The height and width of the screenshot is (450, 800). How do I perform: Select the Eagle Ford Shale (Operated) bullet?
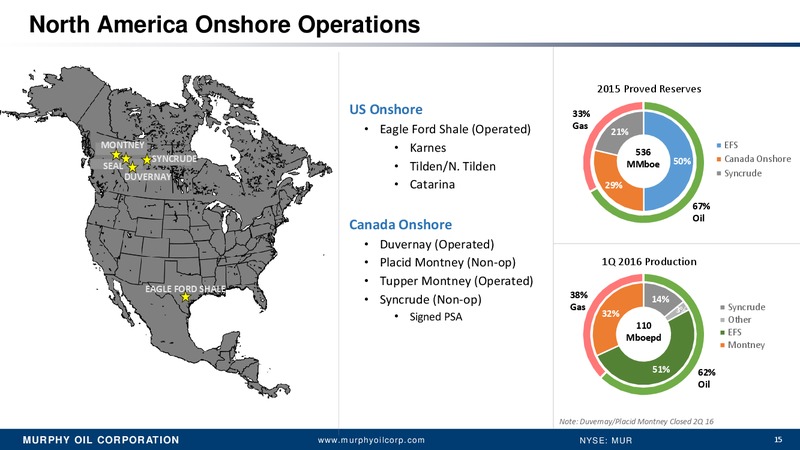click(455, 129)
